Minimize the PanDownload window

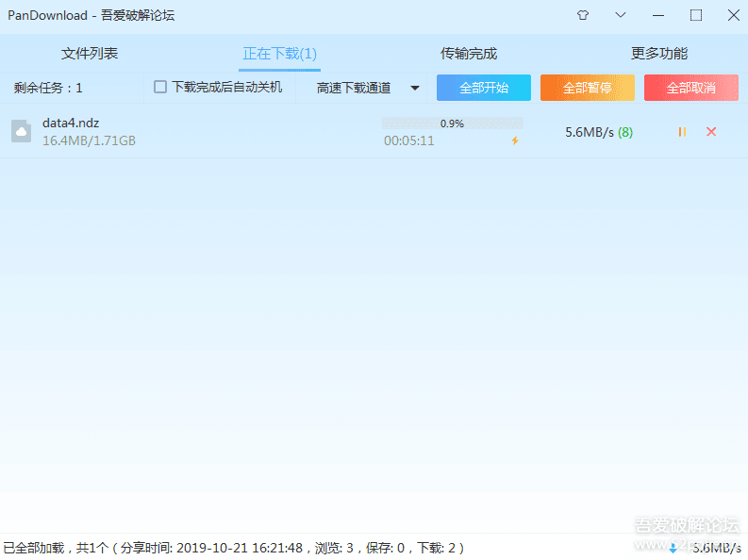tap(658, 15)
